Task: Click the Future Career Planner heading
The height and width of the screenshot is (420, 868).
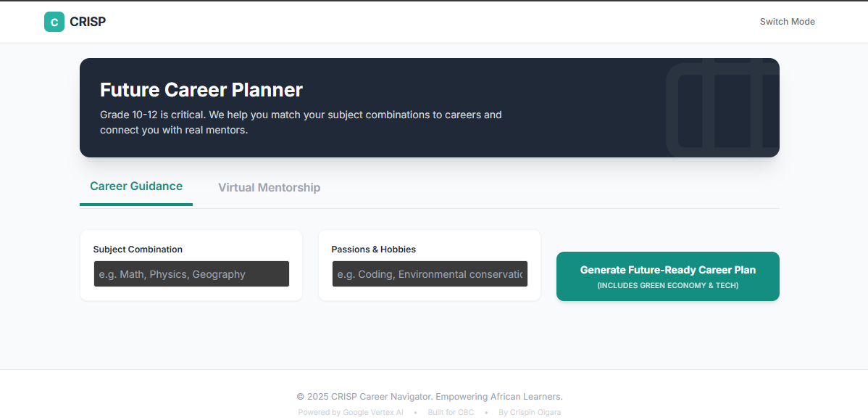Action: tap(201, 90)
